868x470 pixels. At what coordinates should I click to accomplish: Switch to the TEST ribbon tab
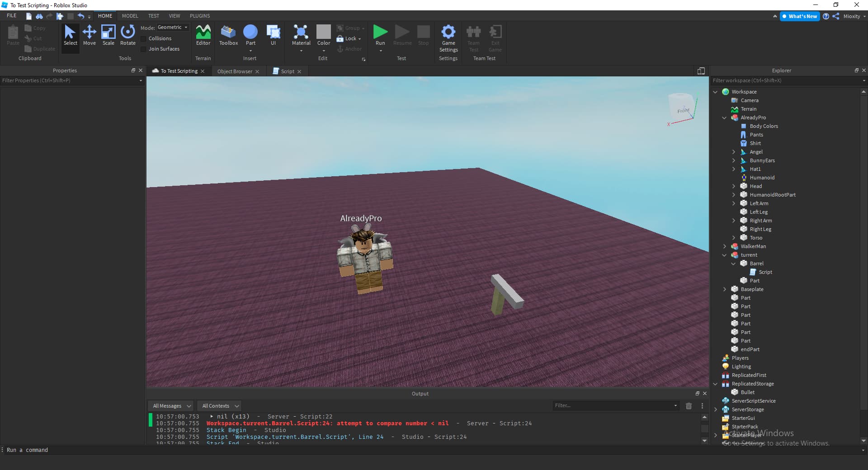tap(154, 16)
